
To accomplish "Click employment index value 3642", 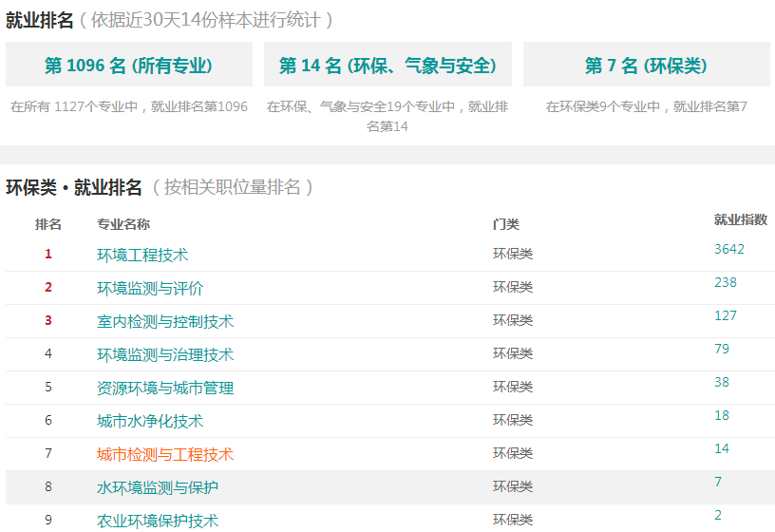I will point(729,249).
